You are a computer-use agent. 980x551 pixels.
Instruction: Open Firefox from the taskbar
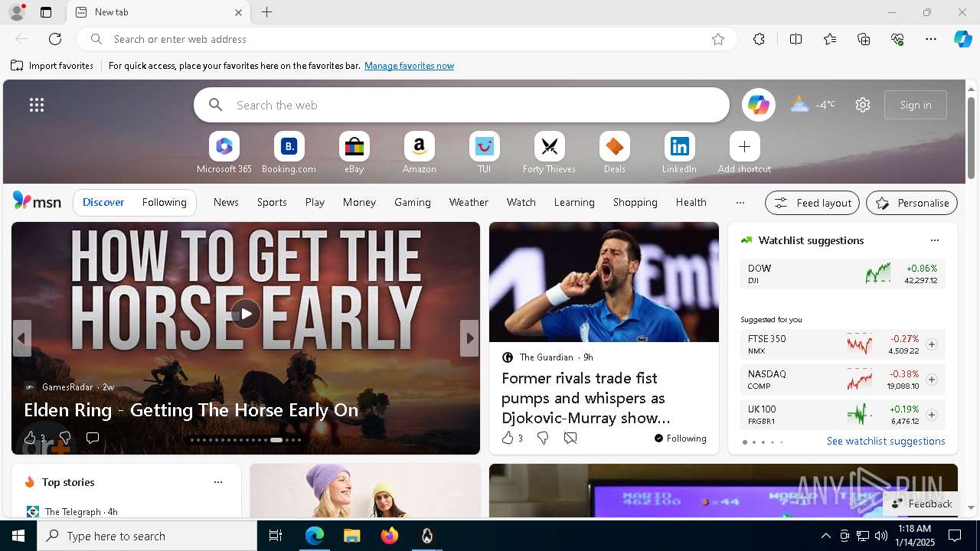[x=390, y=536]
